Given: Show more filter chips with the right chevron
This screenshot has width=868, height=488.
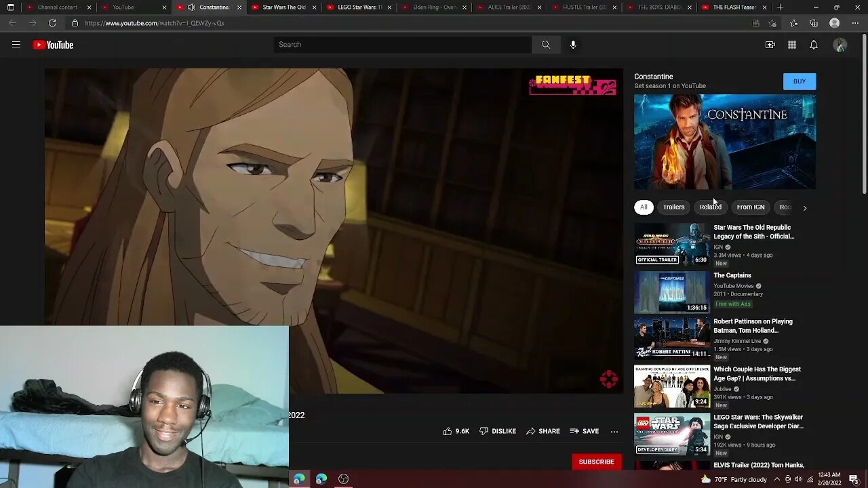Looking at the screenshot, I should point(805,207).
